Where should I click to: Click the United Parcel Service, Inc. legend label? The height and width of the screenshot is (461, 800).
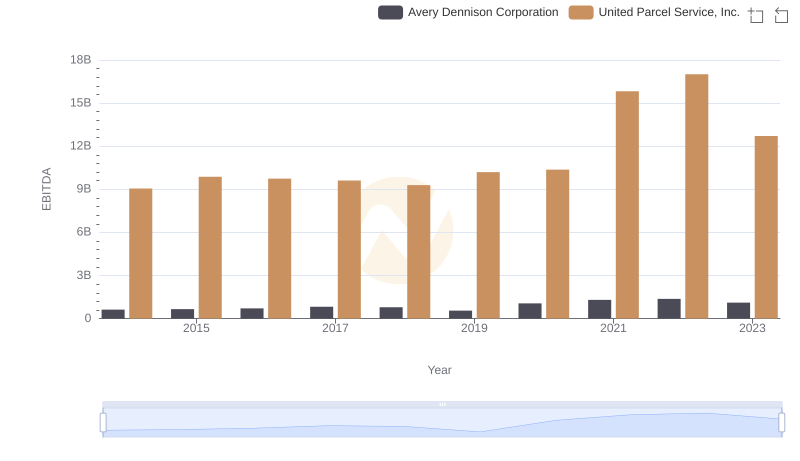[x=669, y=12]
